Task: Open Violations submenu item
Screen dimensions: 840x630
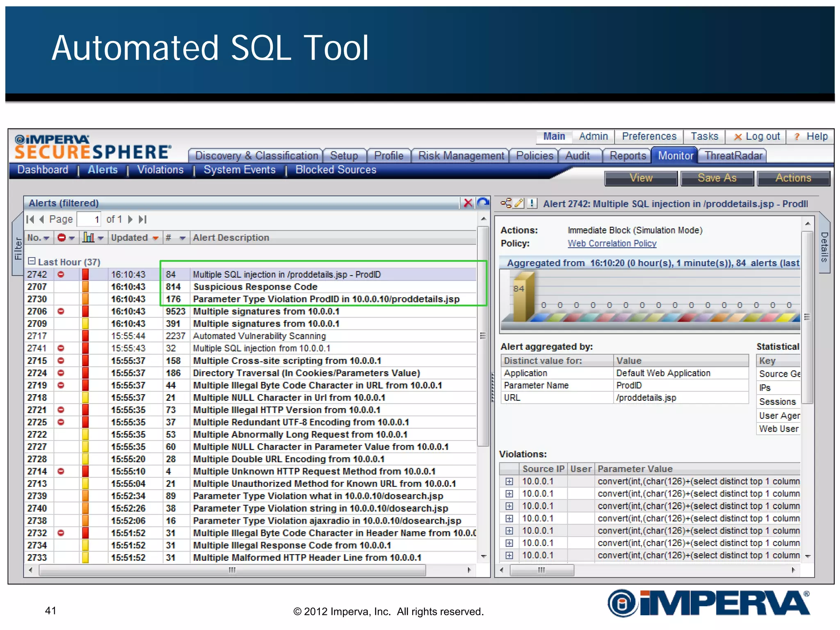Action: point(160,170)
